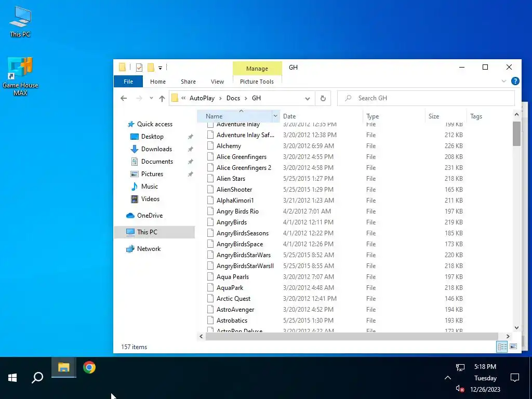
Task: Open Pictures in the navigation pane
Action: 152,174
